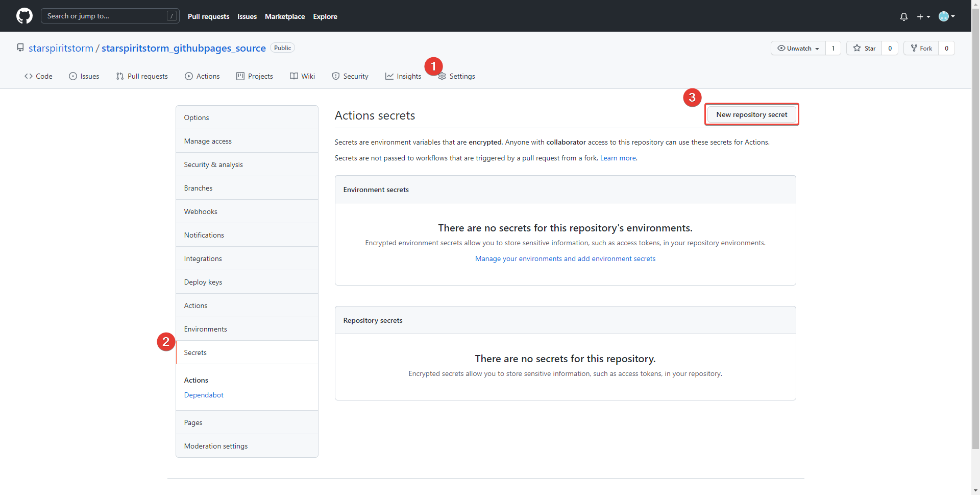Open the plus create-new menu
This screenshot has height=495, width=980.
click(923, 16)
